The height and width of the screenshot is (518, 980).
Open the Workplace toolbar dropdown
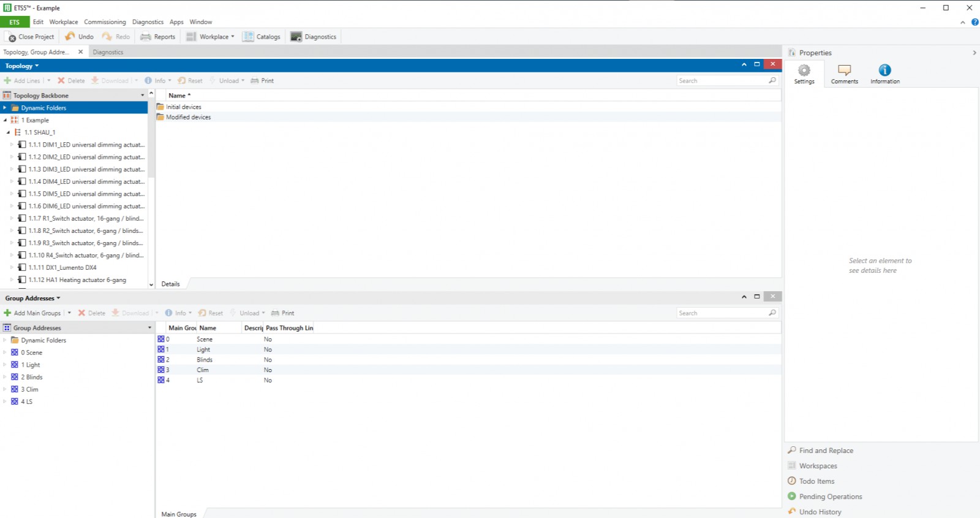233,37
